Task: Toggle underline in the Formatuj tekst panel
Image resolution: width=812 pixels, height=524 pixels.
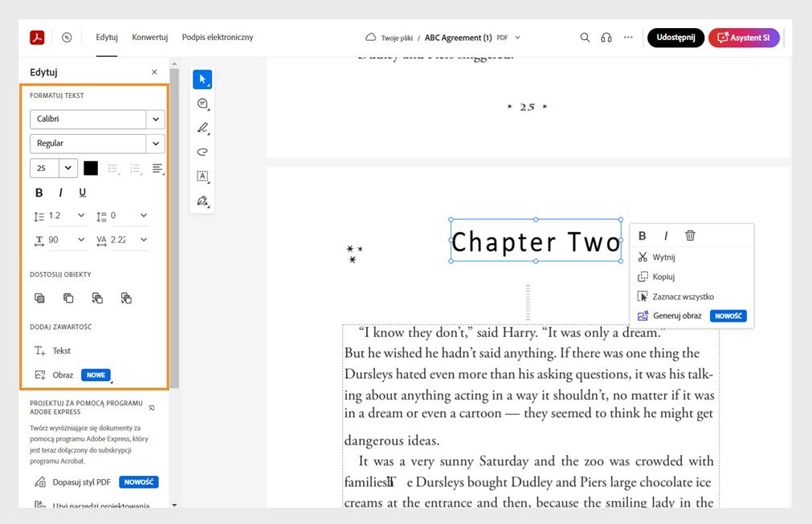Action: pos(83,193)
